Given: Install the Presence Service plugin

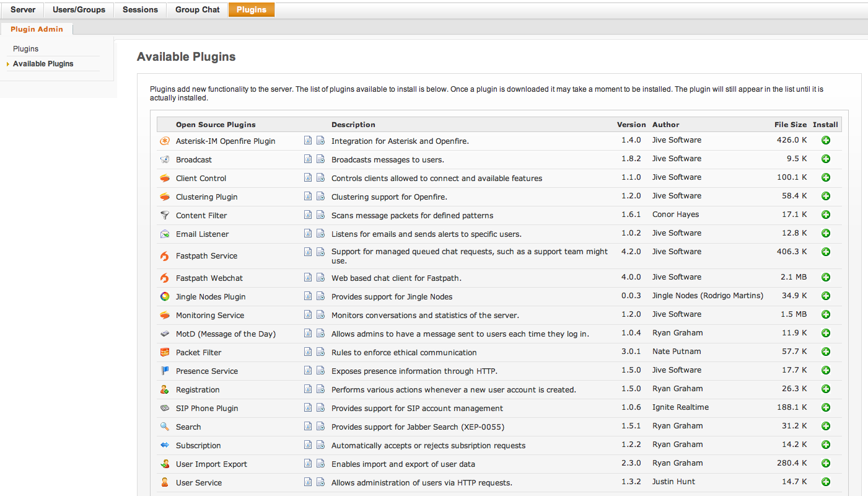Looking at the screenshot, I should [x=825, y=371].
